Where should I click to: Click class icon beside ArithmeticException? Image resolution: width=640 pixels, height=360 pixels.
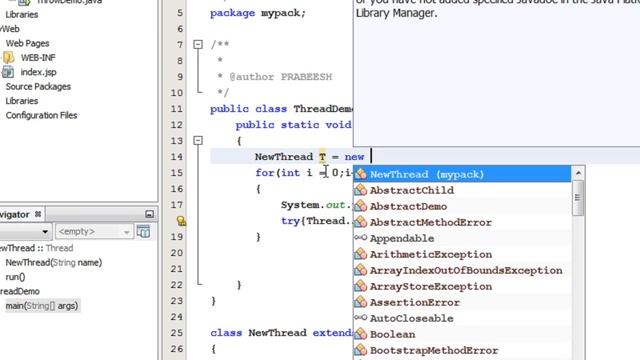361,254
